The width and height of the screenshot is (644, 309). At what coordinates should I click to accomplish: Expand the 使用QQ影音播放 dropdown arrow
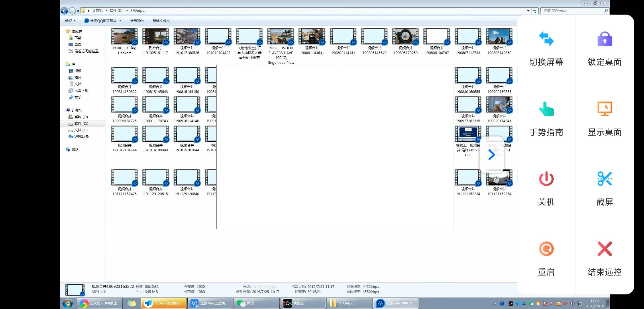click(x=120, y=21)
